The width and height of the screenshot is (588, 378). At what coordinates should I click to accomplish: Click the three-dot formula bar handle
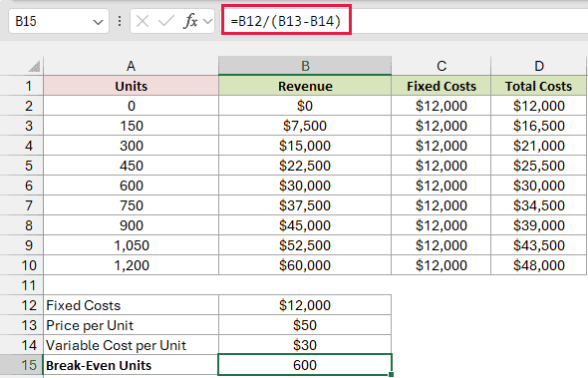point(120,21)
